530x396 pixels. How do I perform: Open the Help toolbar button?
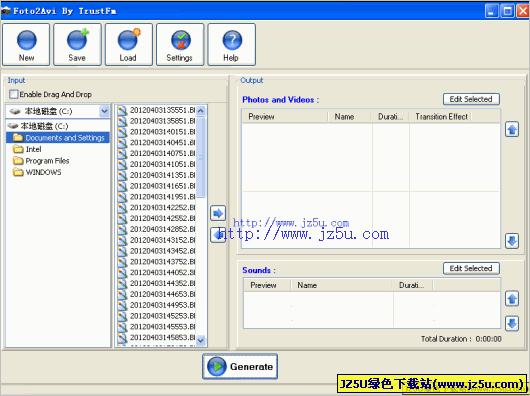click(x=232, y=44)
